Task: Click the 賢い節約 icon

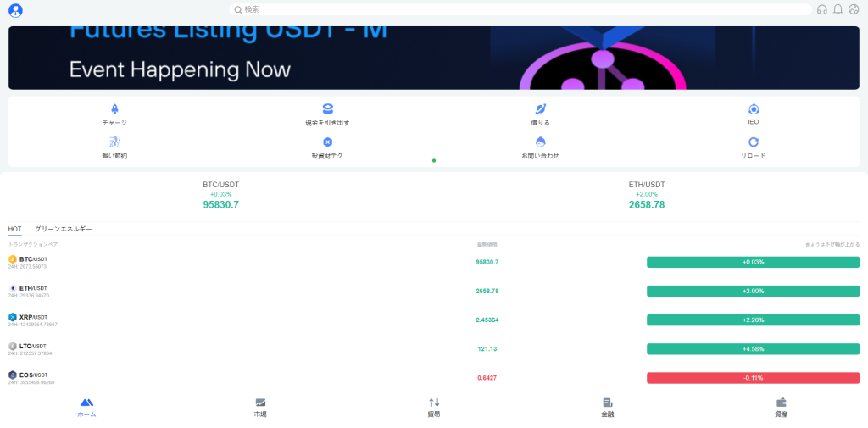Action: (x=114, y=142)
